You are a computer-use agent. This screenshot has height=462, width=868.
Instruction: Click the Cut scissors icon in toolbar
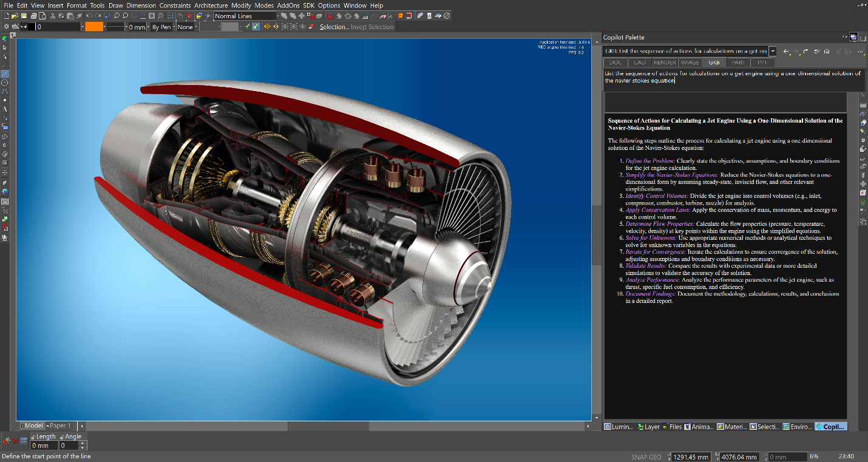pyautogui.click(x=53, y=16)
